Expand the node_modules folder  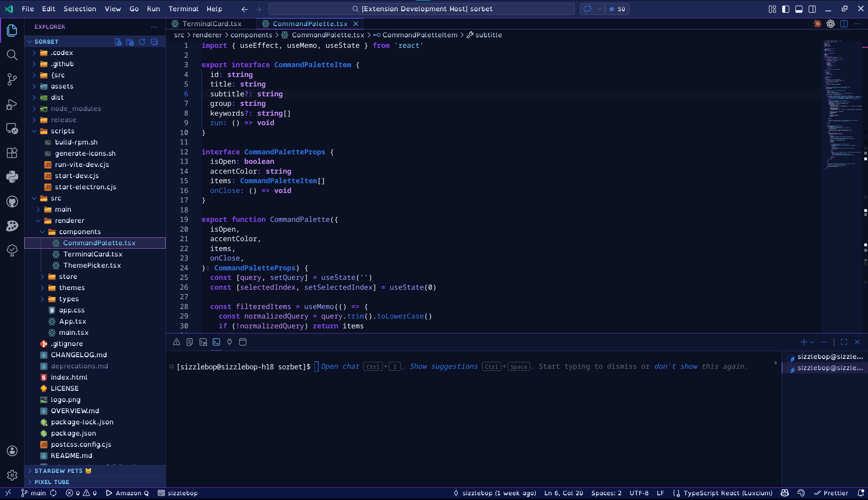(76, 109)
